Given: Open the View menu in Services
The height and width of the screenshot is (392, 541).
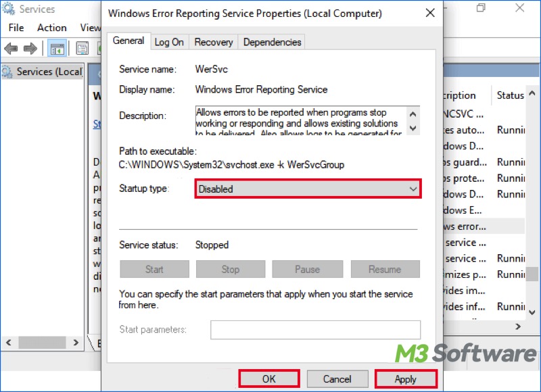Looking at the screenshot, I should point(90,28).
